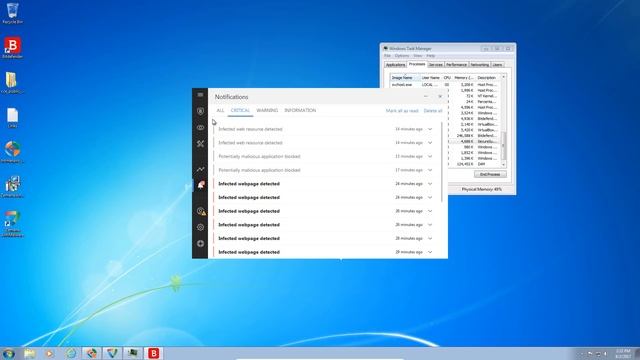
Task: Switch to Task Manager Applications tab
Action: pyautogui.click(x=396, y=65)
